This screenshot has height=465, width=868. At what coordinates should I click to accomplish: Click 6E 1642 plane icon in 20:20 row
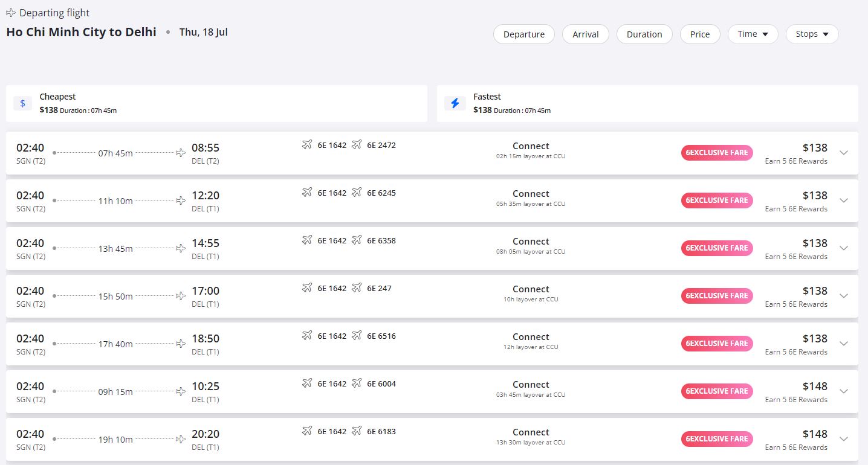pyautogui.click(x=307, y=431)
